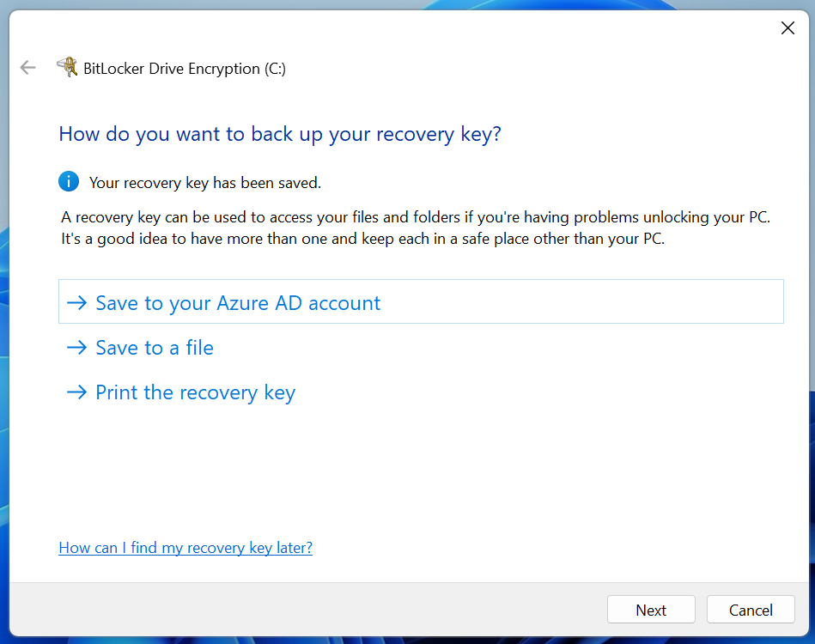Screen dimensions: 815x644
Task: Click the BitLocker drive key icon
Action: click(67, 68)
